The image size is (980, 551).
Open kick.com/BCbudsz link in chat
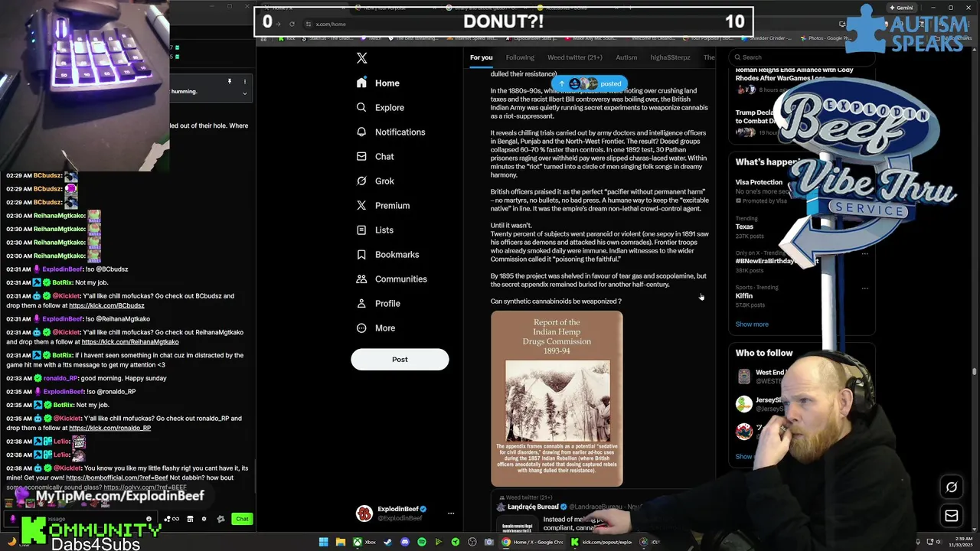point(106,305)
